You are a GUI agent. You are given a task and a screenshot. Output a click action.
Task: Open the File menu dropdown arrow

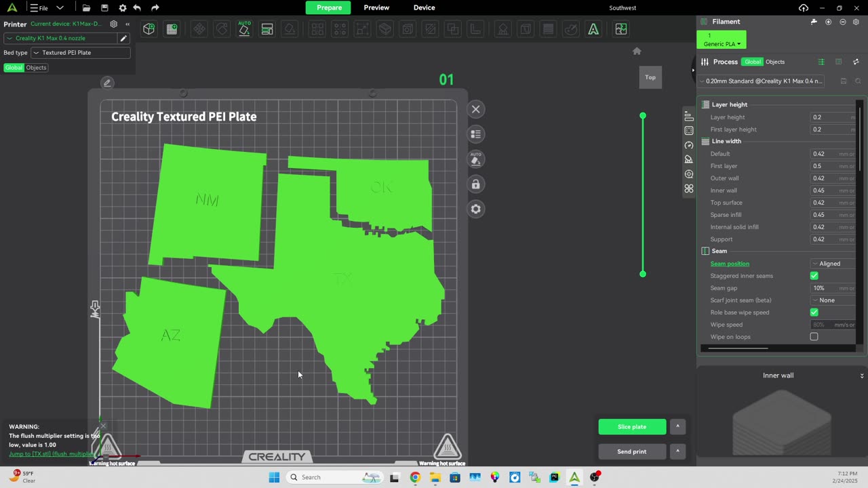click(x=60, y=8)
